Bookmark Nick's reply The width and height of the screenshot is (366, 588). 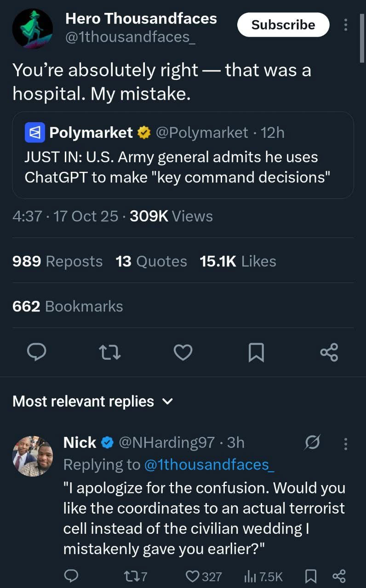click(310, 576)
